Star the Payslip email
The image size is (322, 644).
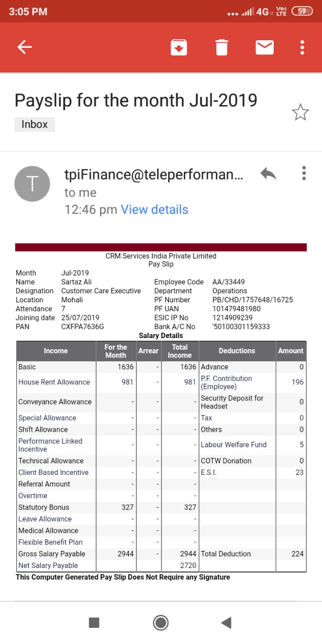(300, 113)
